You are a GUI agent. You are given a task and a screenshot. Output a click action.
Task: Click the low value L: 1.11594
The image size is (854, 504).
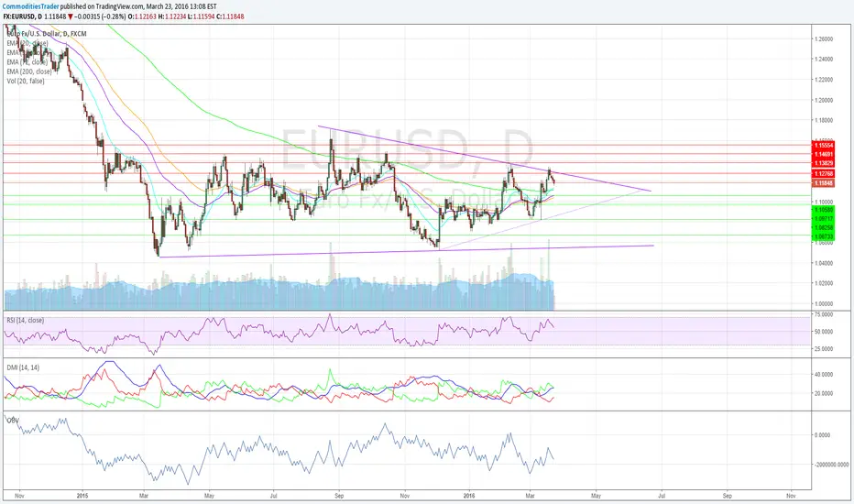pos(201,16)
